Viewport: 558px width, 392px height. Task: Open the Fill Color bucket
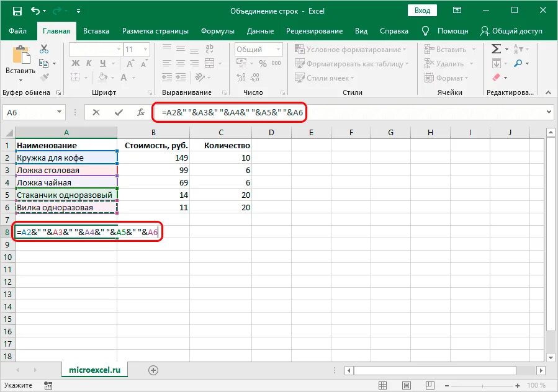pyautogui.click(x=103, y=77)
